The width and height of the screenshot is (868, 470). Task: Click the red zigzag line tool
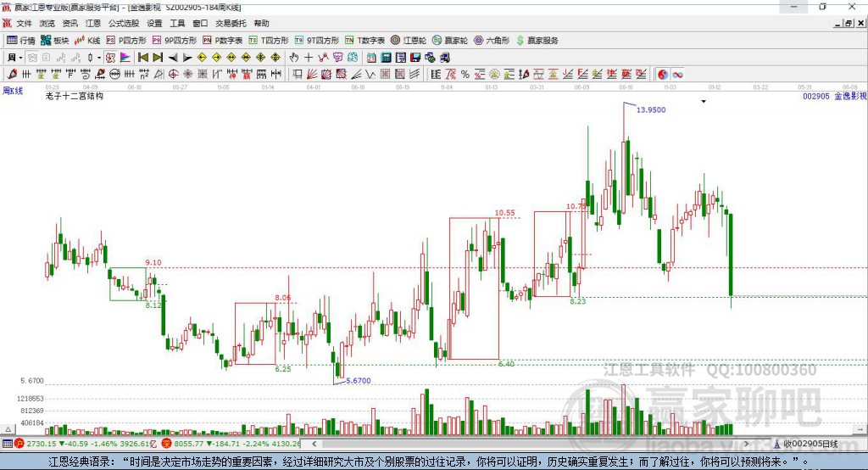323,58
